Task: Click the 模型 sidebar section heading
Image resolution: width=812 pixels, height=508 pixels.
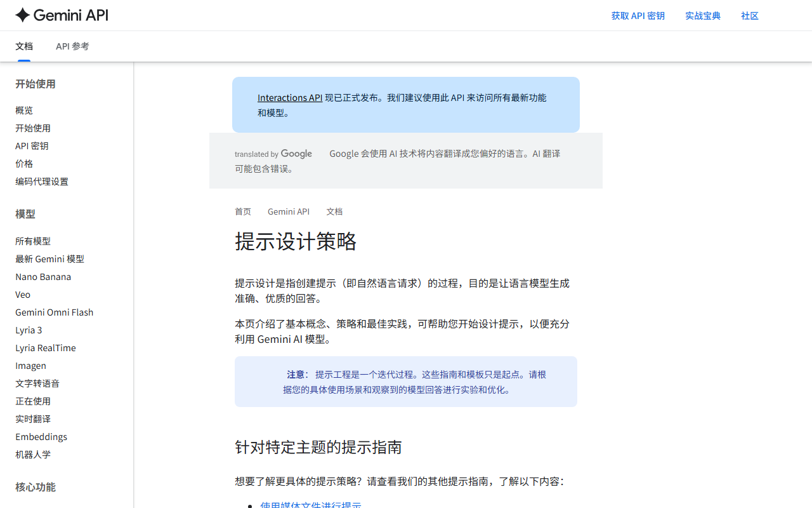Action: pos(25,214)
